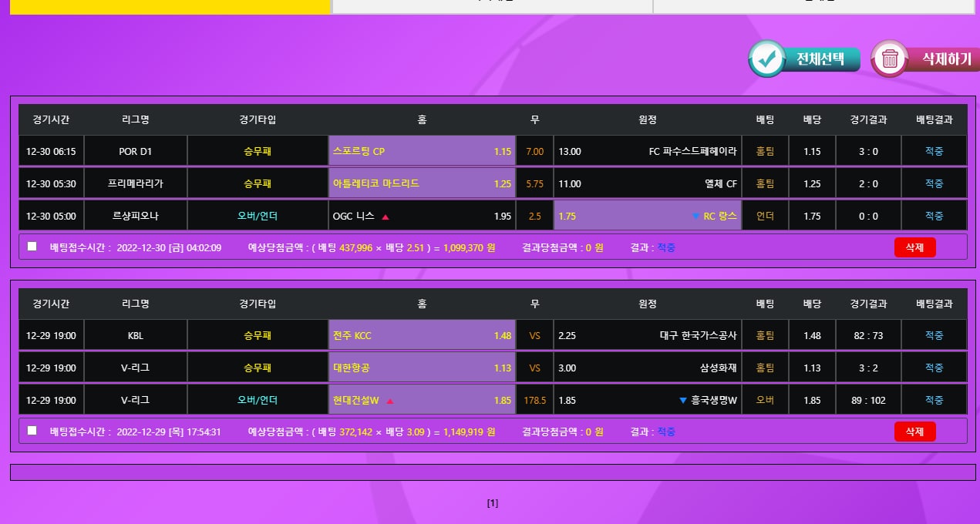The image size is (980, 524).
Task: Click the checkmark icon on 전체선택
Action: [x=766, y=59]
